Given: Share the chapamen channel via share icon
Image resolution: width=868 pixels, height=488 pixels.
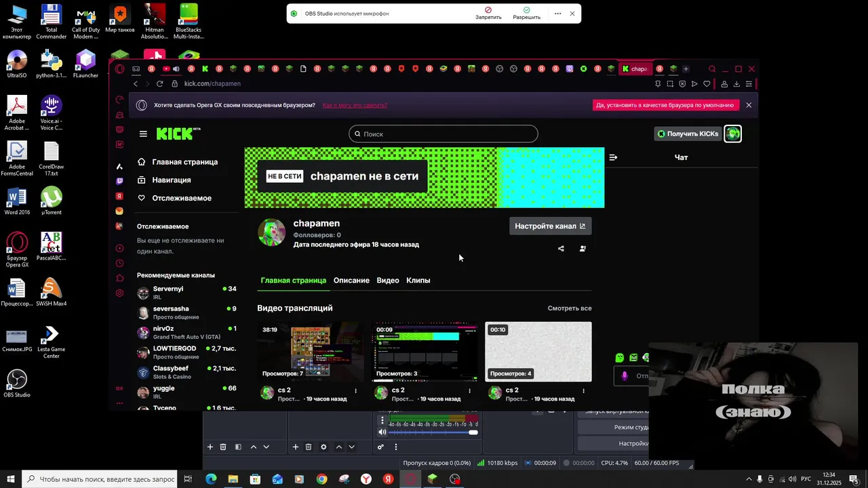Looking at the screenshot, I should 561,249.
